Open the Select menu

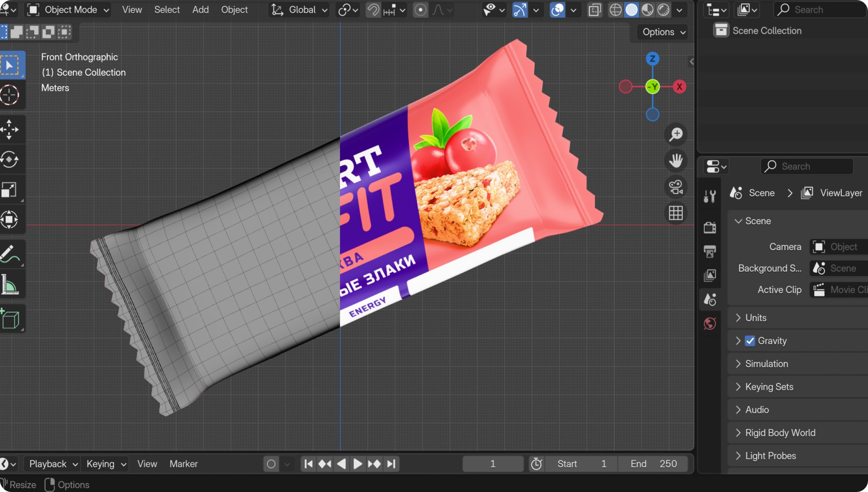click(167, 10)
